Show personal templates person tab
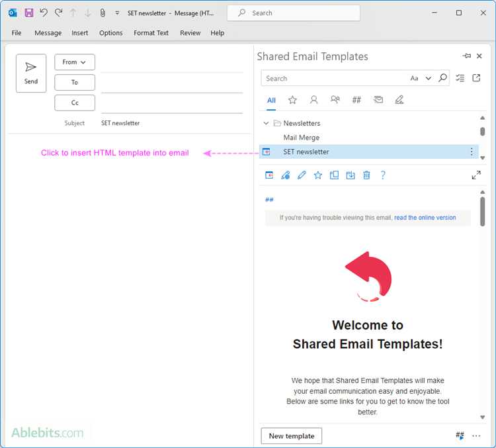 313,100
